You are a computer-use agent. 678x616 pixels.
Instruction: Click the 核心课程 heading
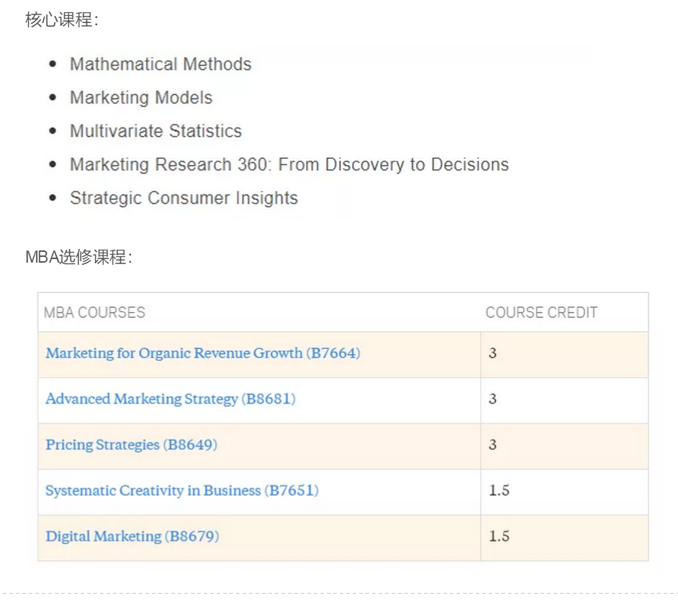60,20
